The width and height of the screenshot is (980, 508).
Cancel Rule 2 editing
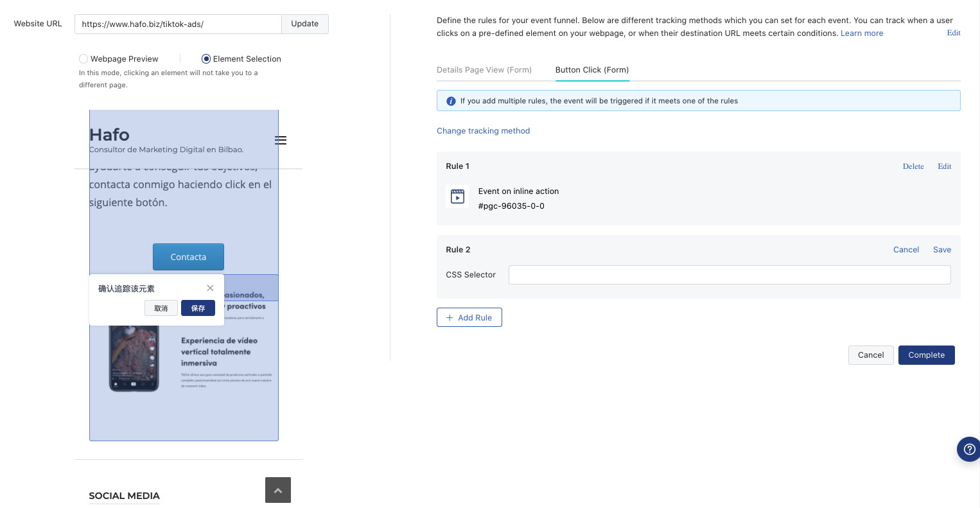click(x=906, y=249)
